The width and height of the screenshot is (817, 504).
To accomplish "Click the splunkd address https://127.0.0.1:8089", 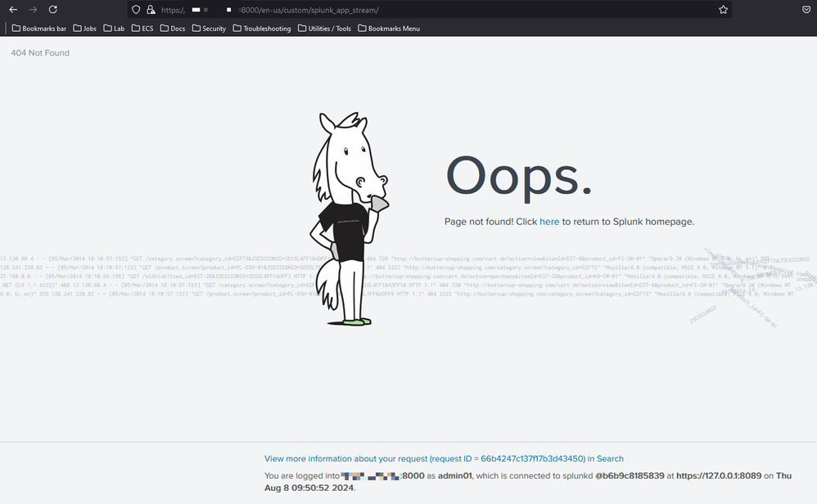I will click(719, 475).
